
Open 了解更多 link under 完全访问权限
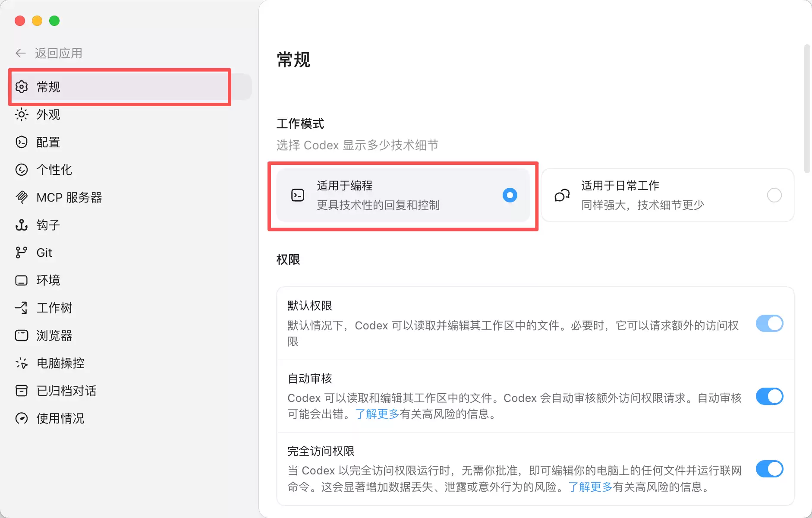point(590,487)
